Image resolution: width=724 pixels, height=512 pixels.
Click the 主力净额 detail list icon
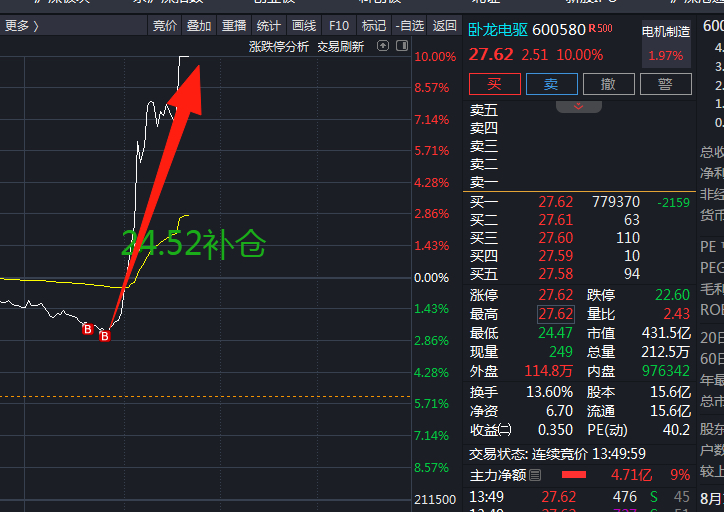click(x=535, y=475)
